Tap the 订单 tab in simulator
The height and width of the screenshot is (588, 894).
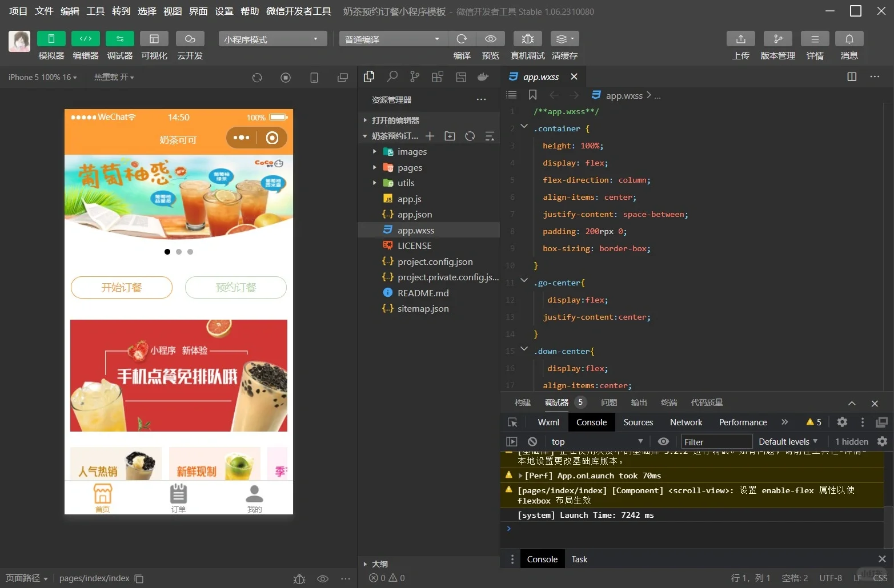tap(178, 498)
